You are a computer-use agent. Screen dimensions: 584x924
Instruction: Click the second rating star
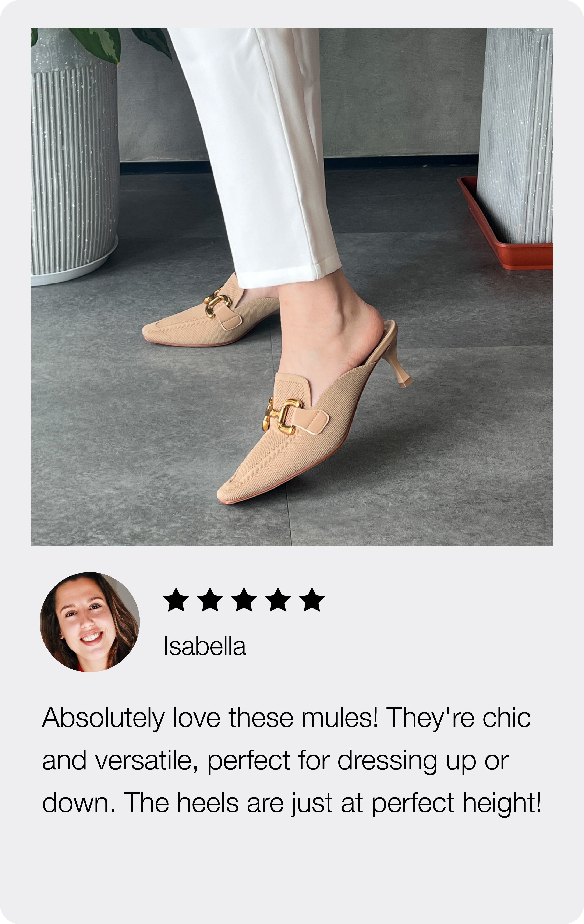click(210, 599)
